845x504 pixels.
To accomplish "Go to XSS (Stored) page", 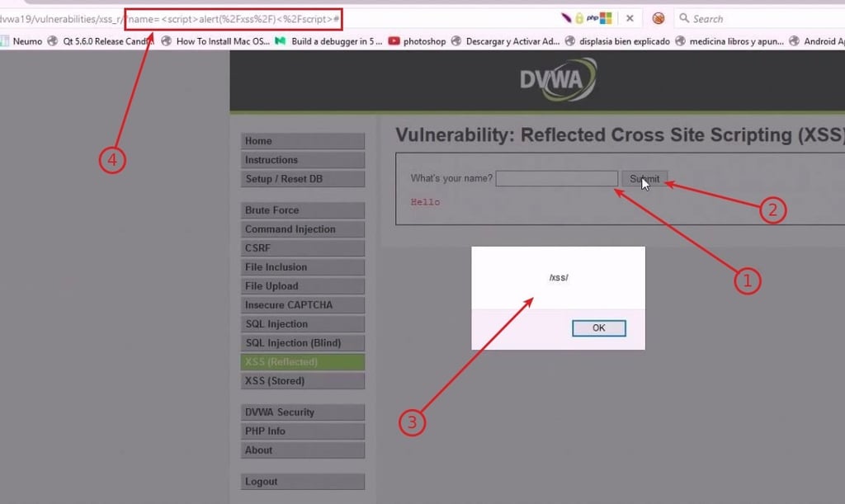I will [302, 381].
